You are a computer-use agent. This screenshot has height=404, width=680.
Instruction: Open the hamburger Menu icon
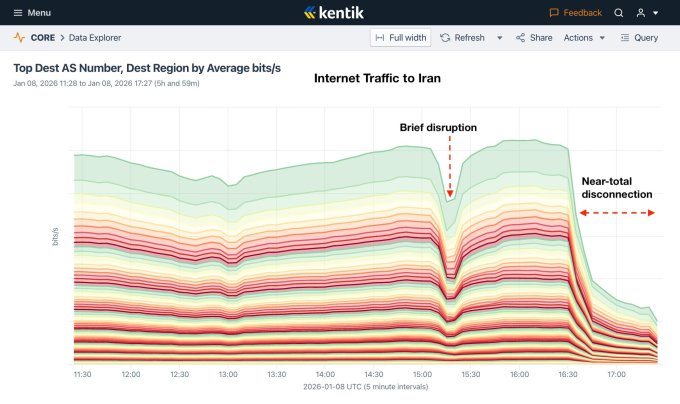[x=18, y=13]
